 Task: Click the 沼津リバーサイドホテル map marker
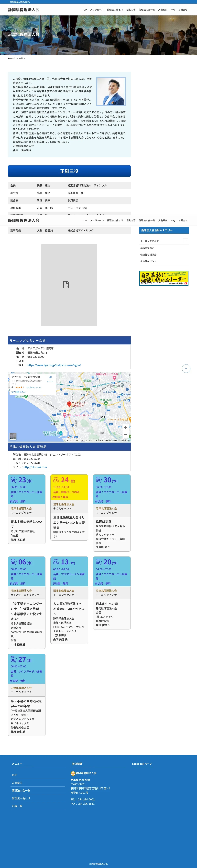65,415
